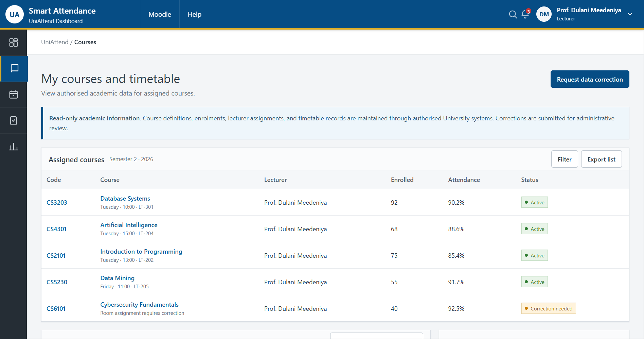Select the courses sidebar icon
Screen dimensions: 644x339
click(14, 68)
